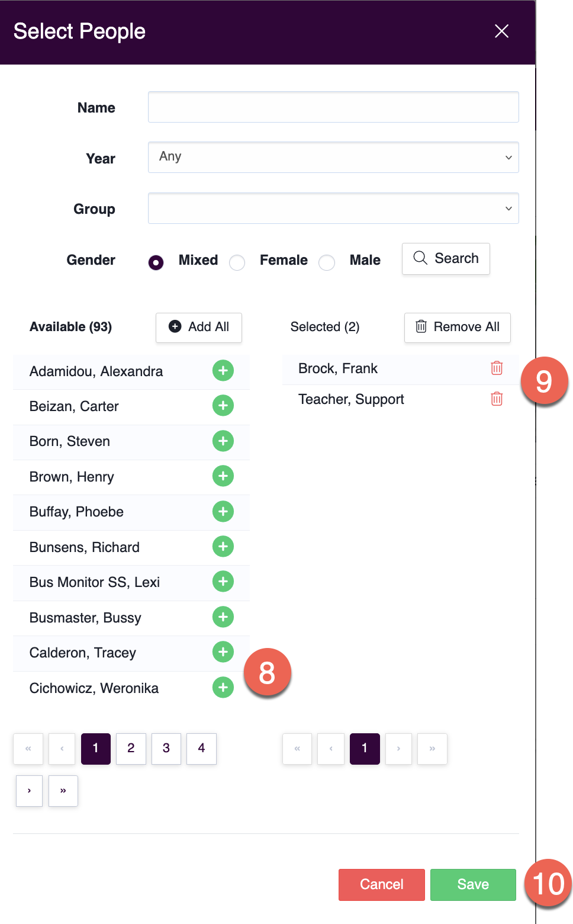Image resolution: width=573 pixels, height=924 pixels.
Task: Add Busmaster, Bussy using plus icon
Action: [x=223, y=617]
